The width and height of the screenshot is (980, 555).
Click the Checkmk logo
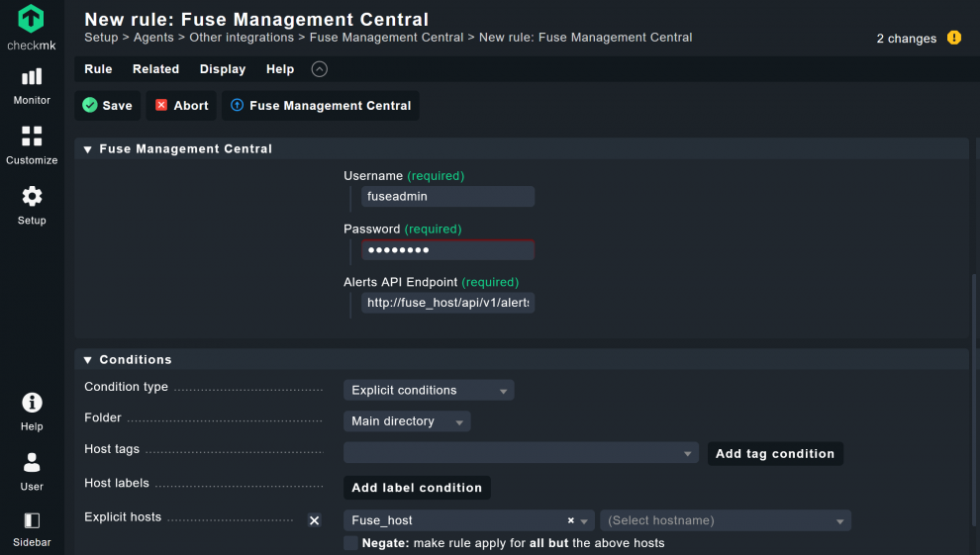[x=32, y=28]
